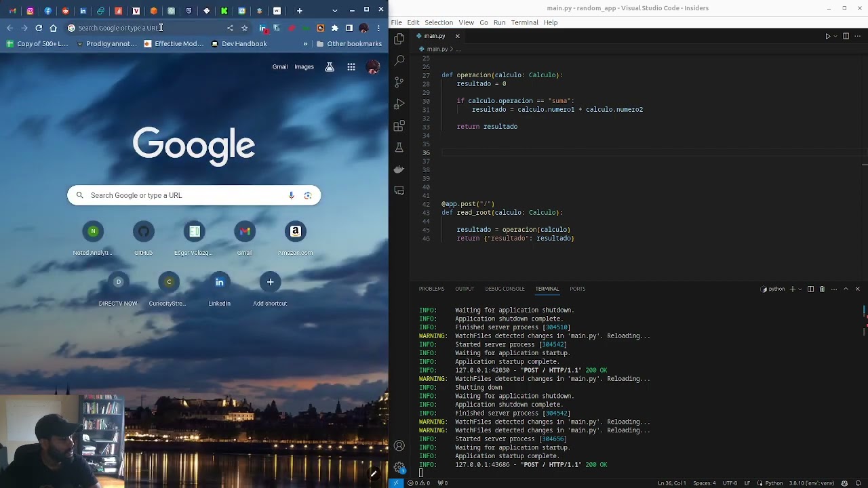Maximize the terminal panel size

click(x=846, y=289)
